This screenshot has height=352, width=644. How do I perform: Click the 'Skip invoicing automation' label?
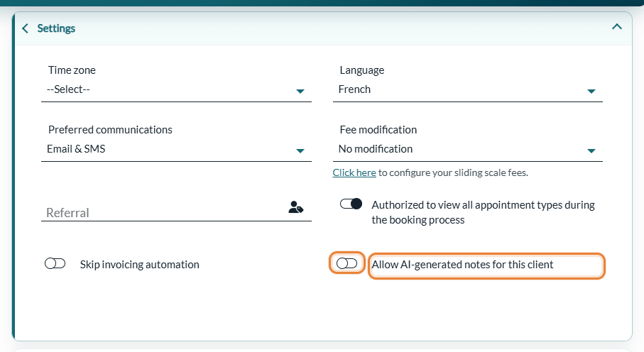coord(140,265)
